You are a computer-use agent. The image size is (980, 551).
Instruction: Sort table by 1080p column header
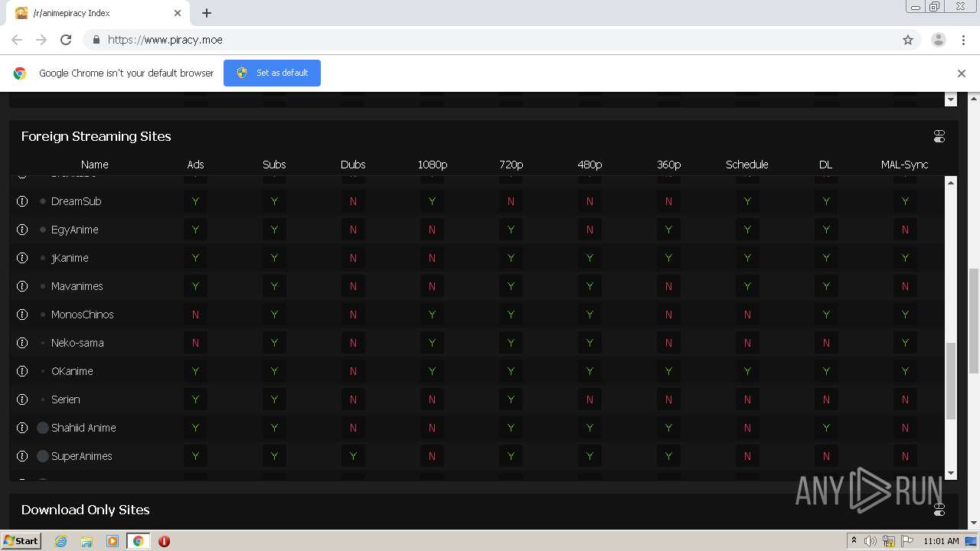click(x=432, y=165)
